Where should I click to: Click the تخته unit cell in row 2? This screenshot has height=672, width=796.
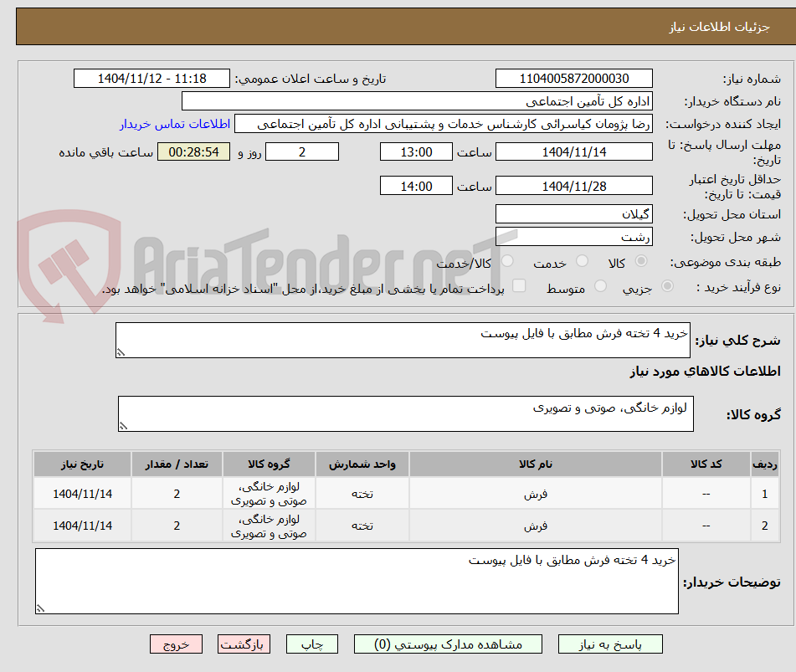(x=362, y=526)
